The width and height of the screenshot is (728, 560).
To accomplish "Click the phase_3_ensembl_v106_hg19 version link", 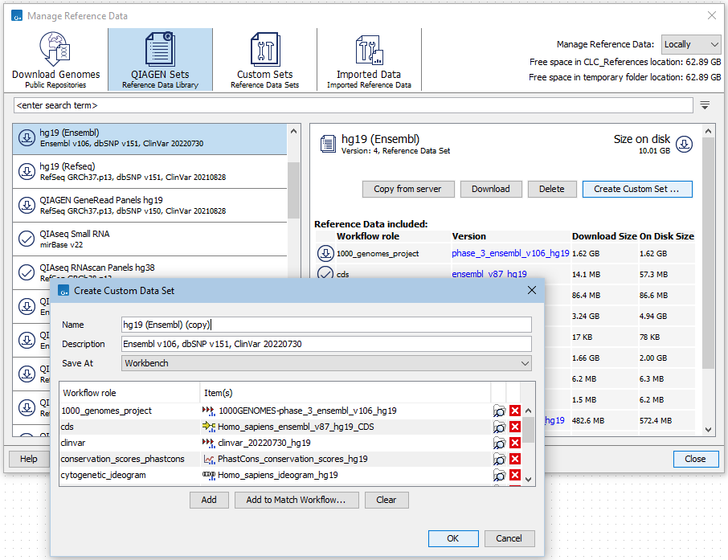I will point(510,253).
